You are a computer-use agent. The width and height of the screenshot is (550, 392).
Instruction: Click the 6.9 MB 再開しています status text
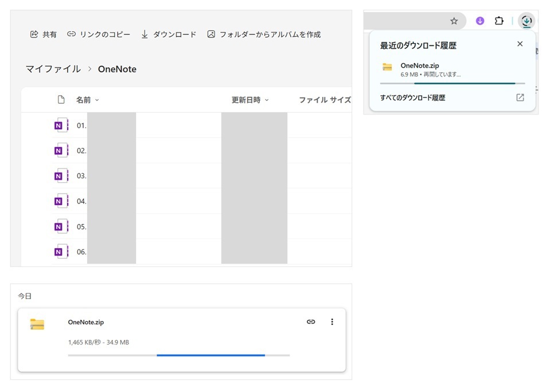click(x=431, y=75)
